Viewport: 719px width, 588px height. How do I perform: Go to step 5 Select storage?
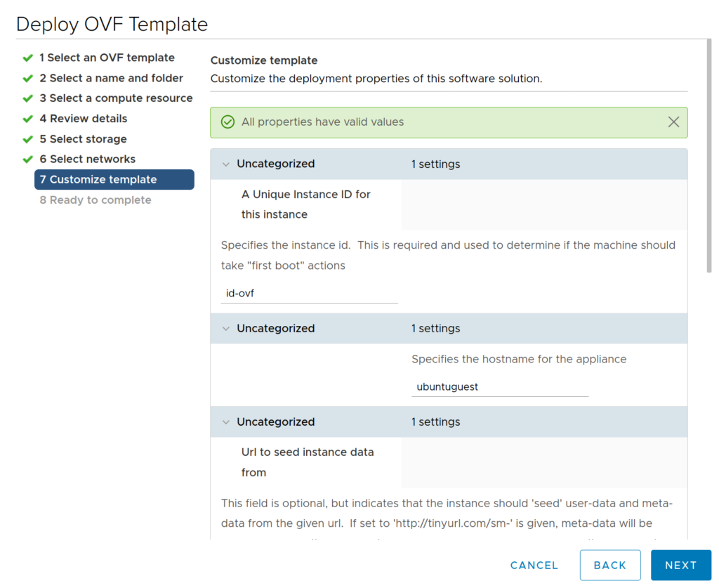[83, 139]
